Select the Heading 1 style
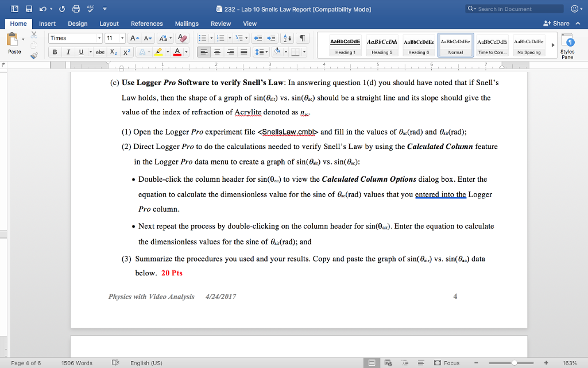Screen dimensions: 588x368 coord(345,46)
